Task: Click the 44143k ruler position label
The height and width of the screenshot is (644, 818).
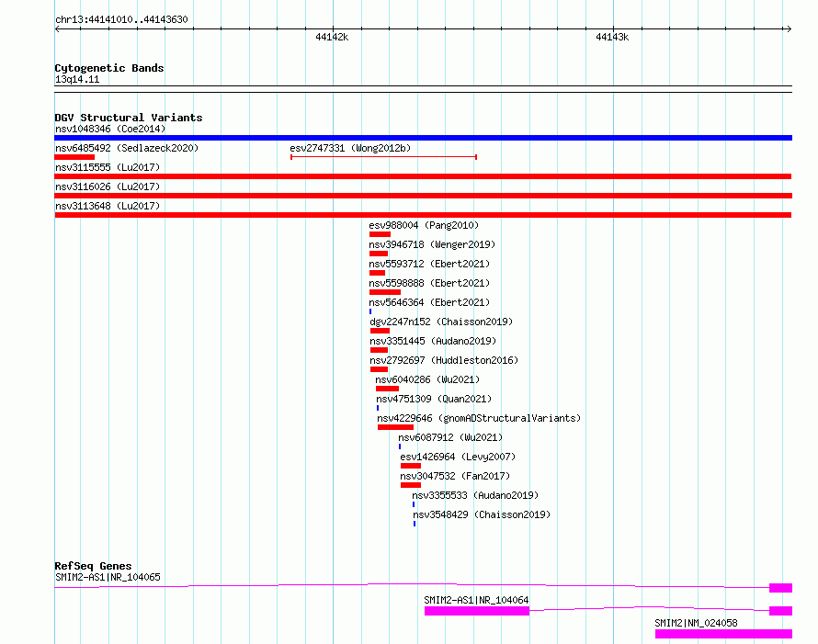Action: 612,37
